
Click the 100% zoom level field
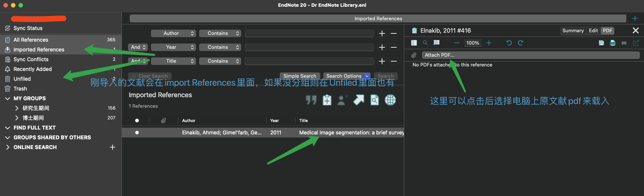473,43
